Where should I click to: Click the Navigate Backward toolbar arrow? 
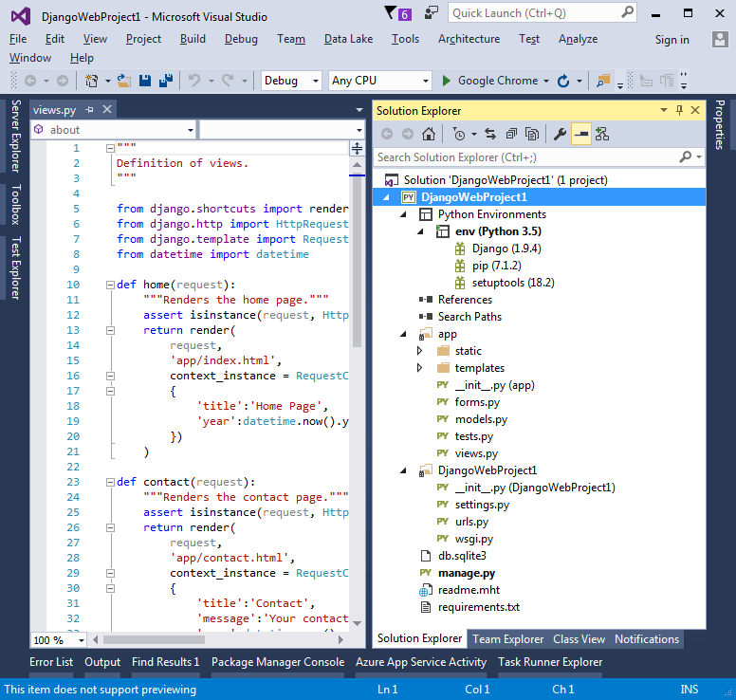[x=30, y=81]
